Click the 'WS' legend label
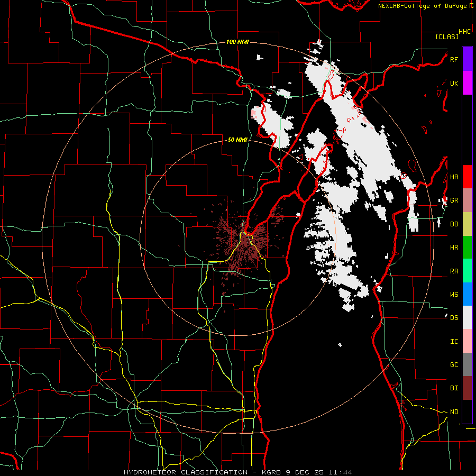476x476 pixels. 454,295
